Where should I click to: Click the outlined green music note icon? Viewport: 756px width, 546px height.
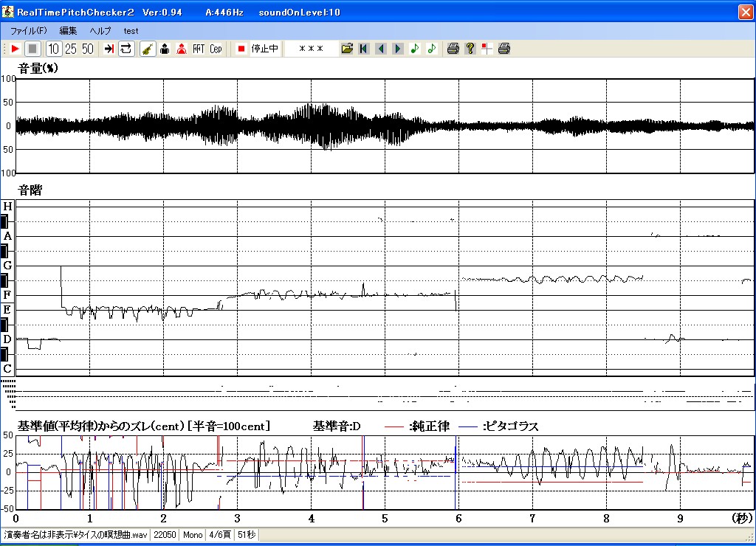point(431,49)
